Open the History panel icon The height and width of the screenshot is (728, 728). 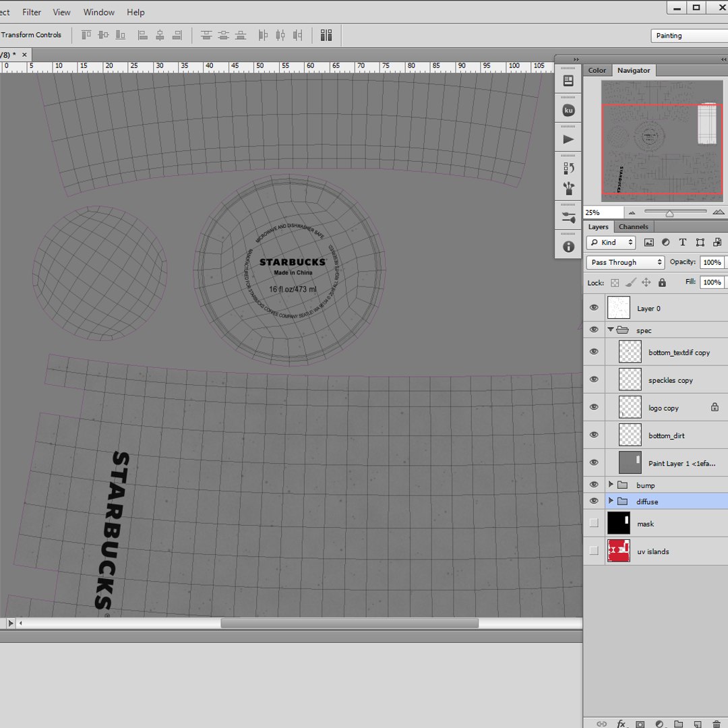(x=568, y=168)
